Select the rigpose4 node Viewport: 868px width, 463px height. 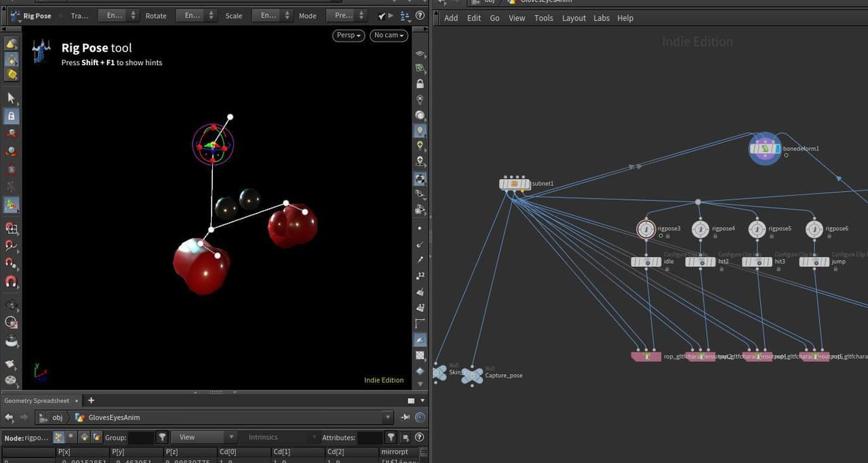[x=701, y=229]
